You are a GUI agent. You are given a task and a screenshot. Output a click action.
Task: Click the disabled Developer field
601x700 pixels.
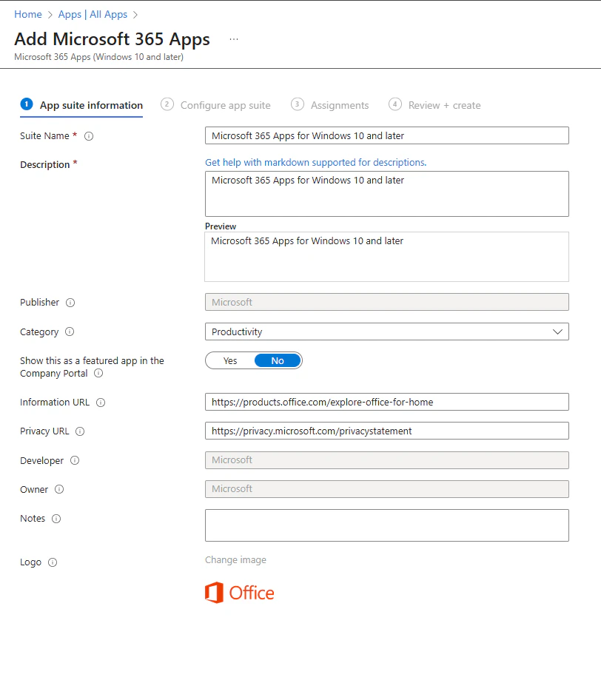(x=386, y=460)
